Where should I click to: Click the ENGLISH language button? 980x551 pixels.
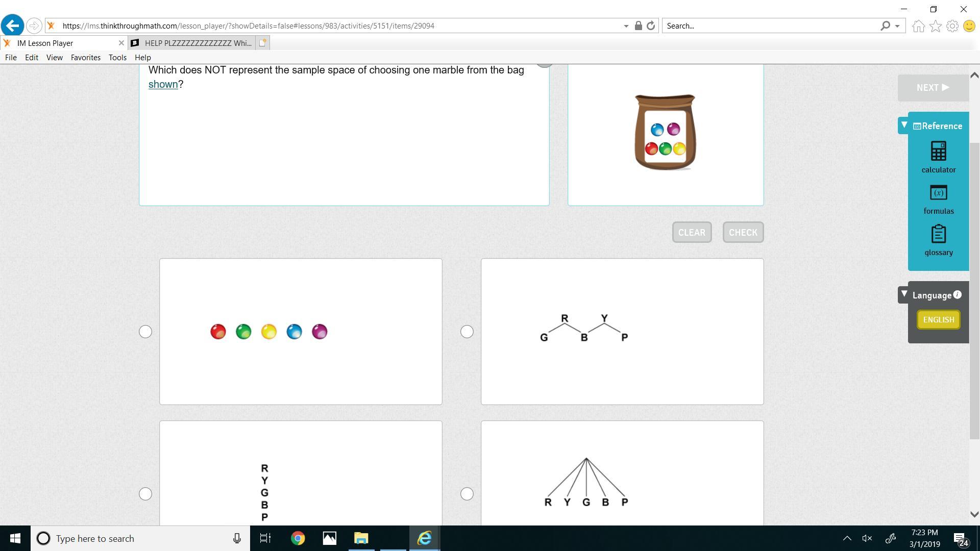coord(938,320)
